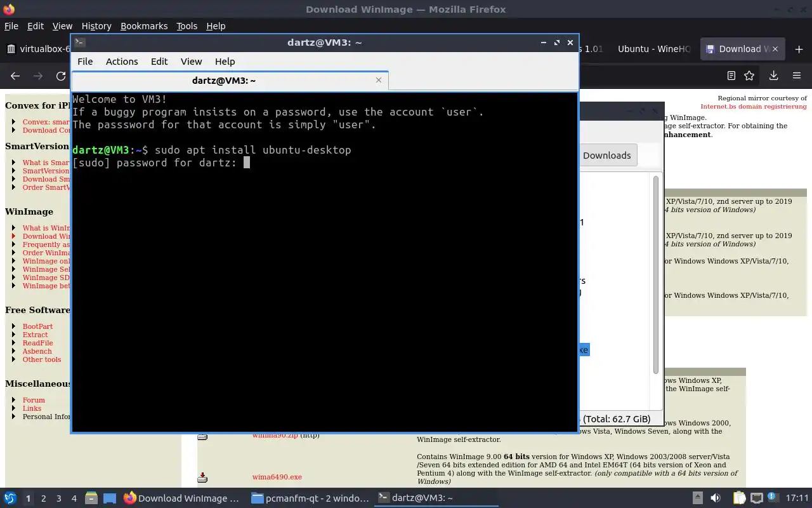812x508 pixels.
Task: Open Firefox Tools menu
Action: 187,26
